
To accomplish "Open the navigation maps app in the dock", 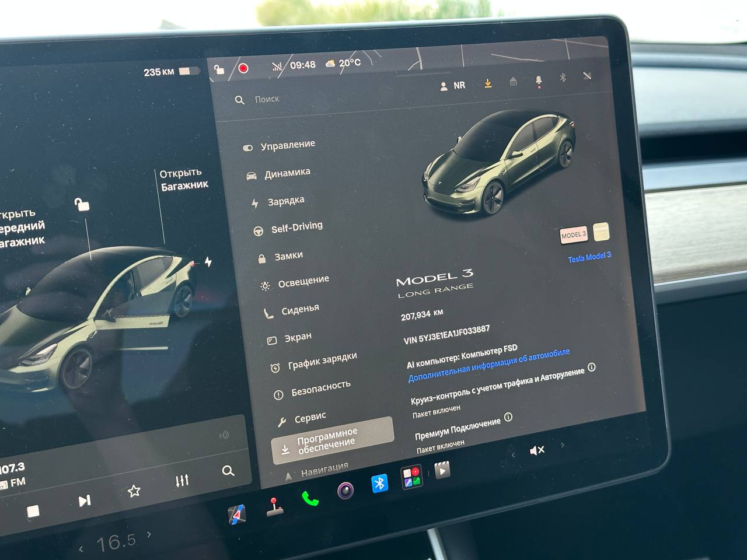I will coord(236,515).
